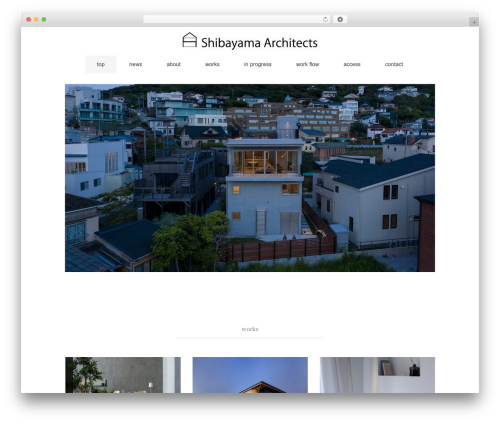This screenshot has height=423, width=500.
Task: Navigate to work flow
Action: pyautogui.click(x=307, y=64)
